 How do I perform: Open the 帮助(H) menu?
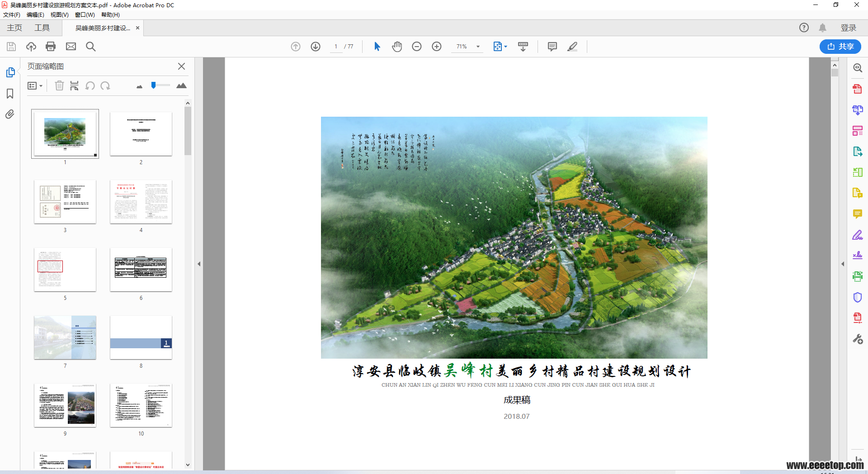click(110, 15)
